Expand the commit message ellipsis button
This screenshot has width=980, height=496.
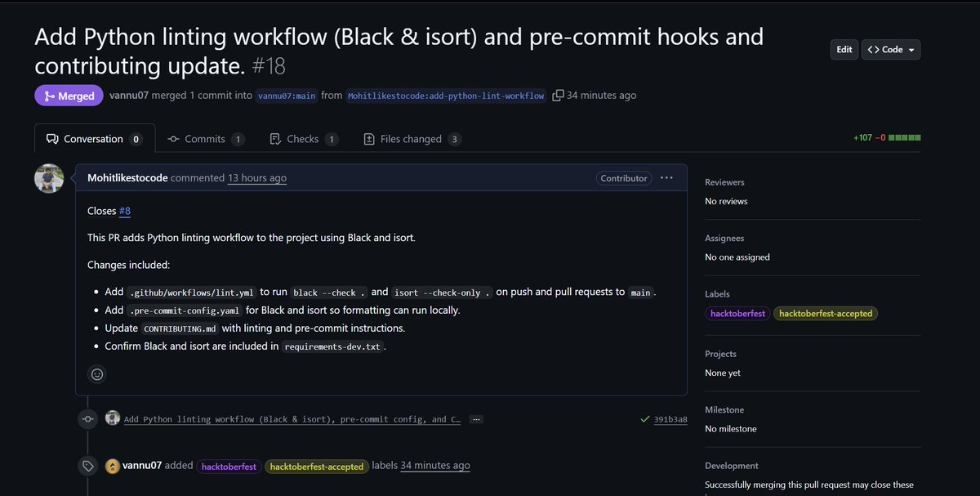click(476, 419)
